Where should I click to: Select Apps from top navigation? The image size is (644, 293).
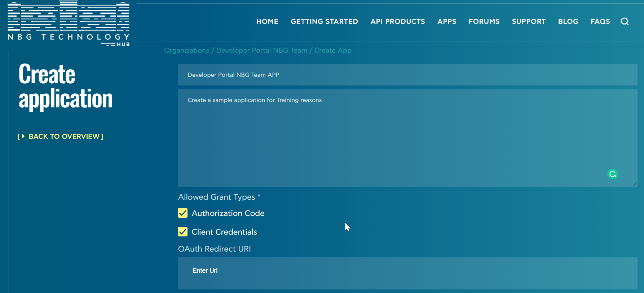coord(447,22)
